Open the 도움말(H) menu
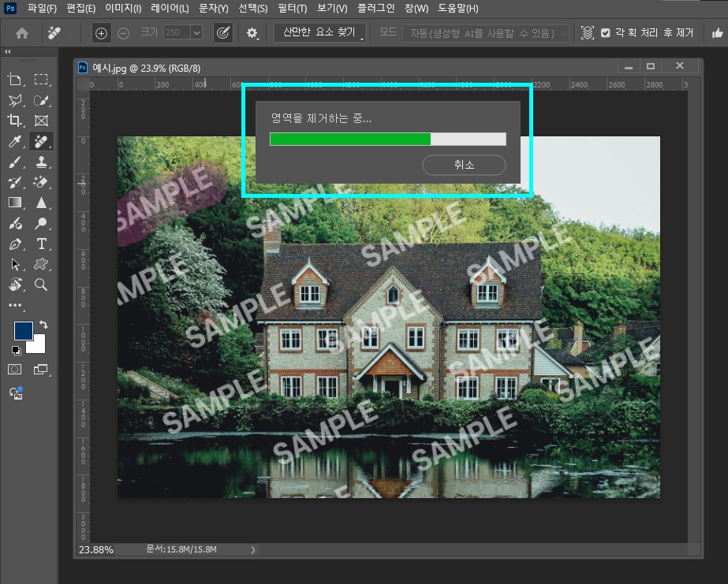Image resolution: width=728 pixels, height=584 pixels. click(x=457, y=9)
